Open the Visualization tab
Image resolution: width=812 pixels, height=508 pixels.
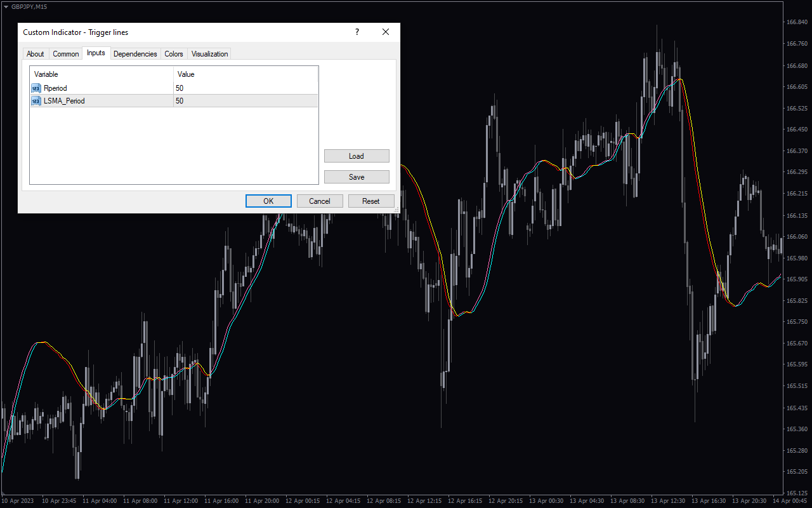tap(209, 54)
